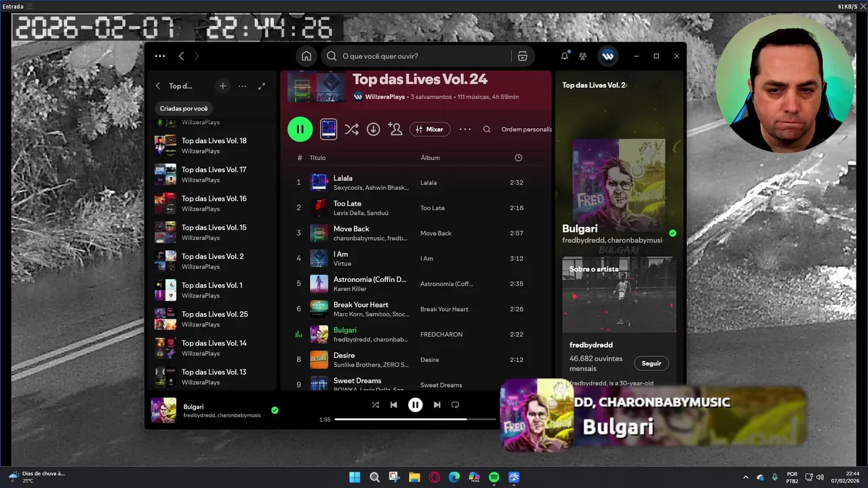Open playlist Top das Lives Vol. 18
Image resolution: width=868 pixels, height=488 pixels.
(x=212, y=145)
